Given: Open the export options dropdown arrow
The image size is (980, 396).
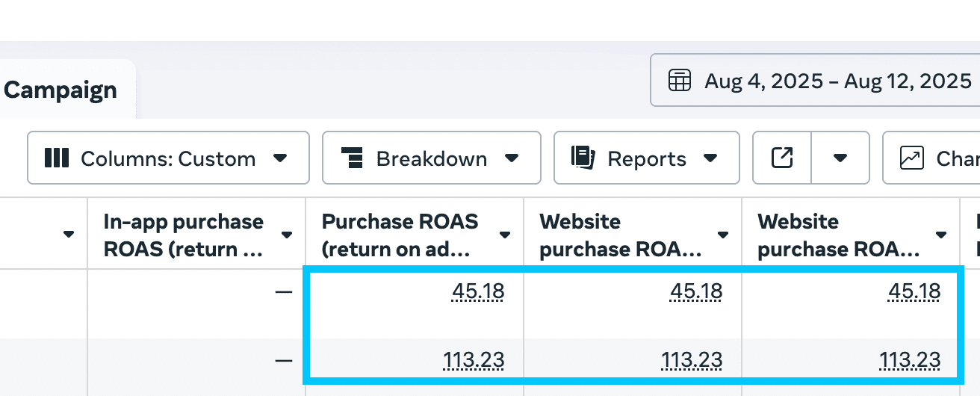Looking at the screenshot, I should pyautogui.click(x=840, y=158).
